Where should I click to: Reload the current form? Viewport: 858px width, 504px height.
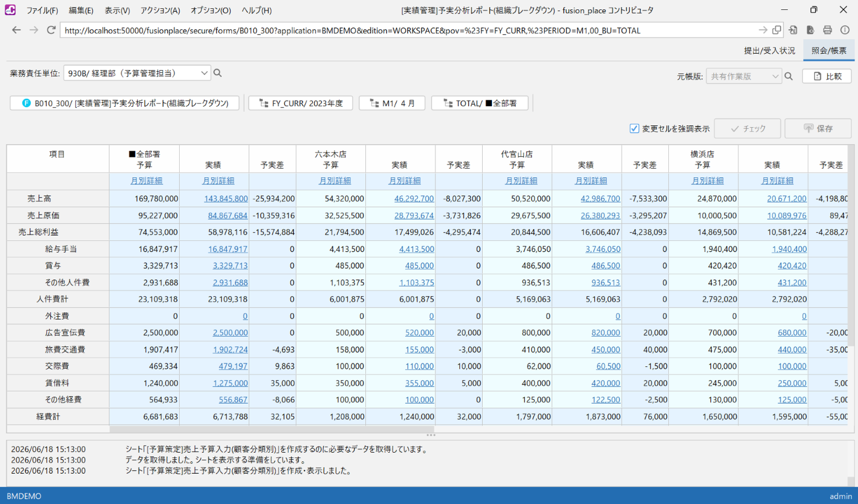click(51, 30)
